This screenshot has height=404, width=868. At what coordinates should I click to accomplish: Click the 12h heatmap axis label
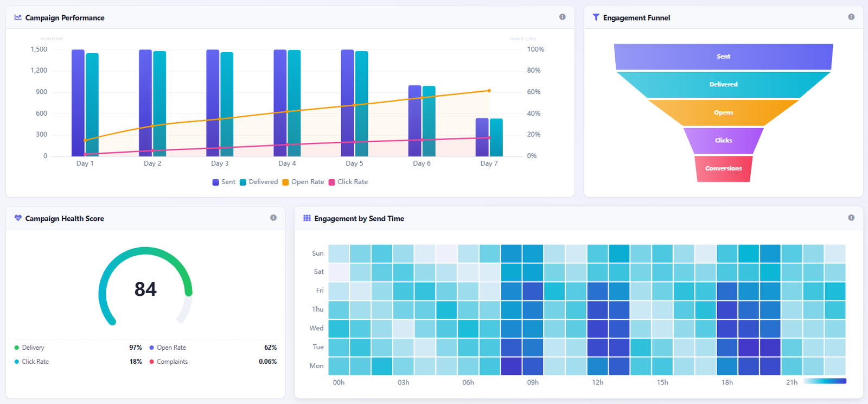598,383
